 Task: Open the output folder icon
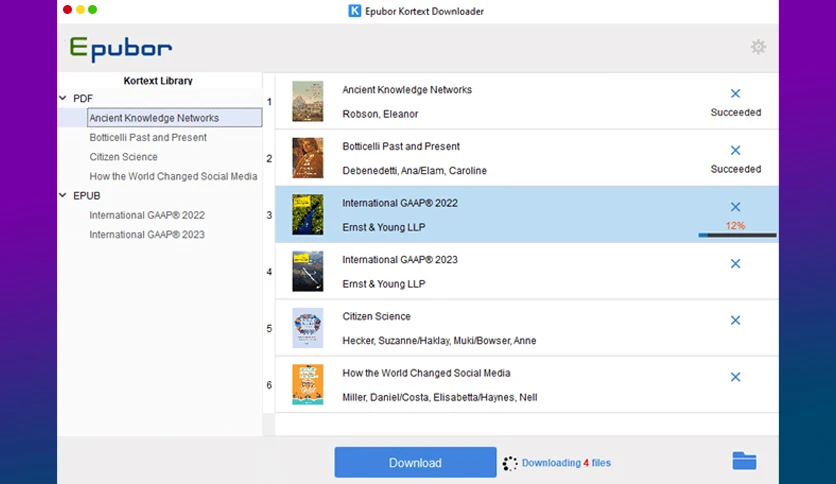pos(744,461)
